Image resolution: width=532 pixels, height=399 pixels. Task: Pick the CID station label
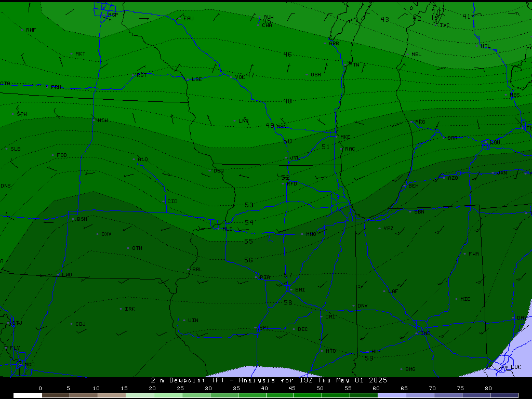pyautogui.click(x=172, y=201)
